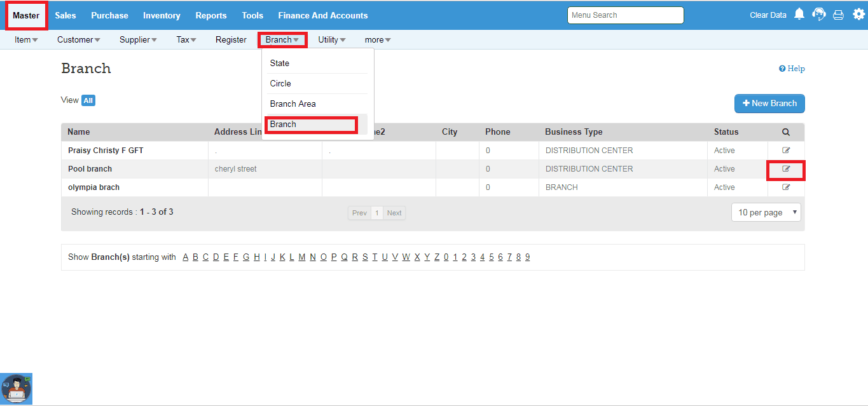Filter branches starting with digit 0
868x406 pixels.
click(446, 257)
